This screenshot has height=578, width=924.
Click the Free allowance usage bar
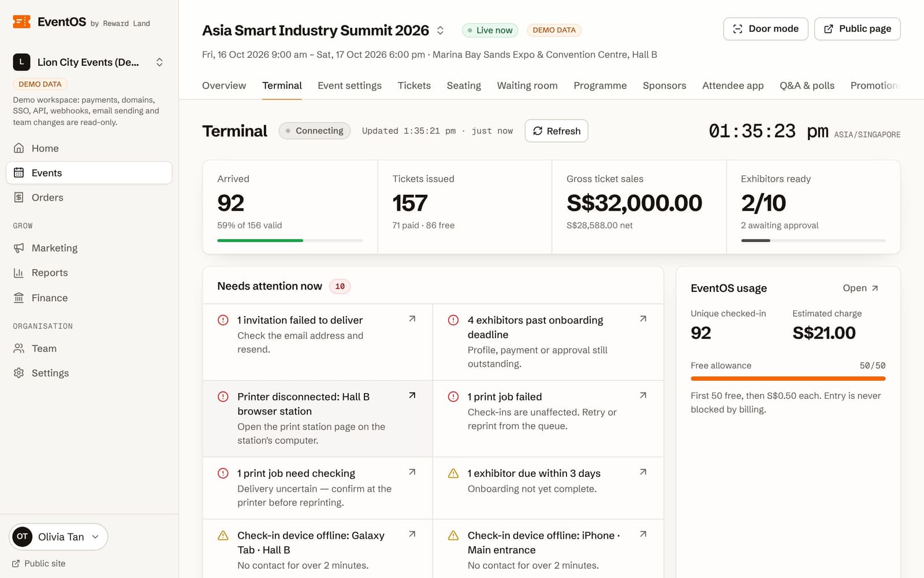pos(788,379)
